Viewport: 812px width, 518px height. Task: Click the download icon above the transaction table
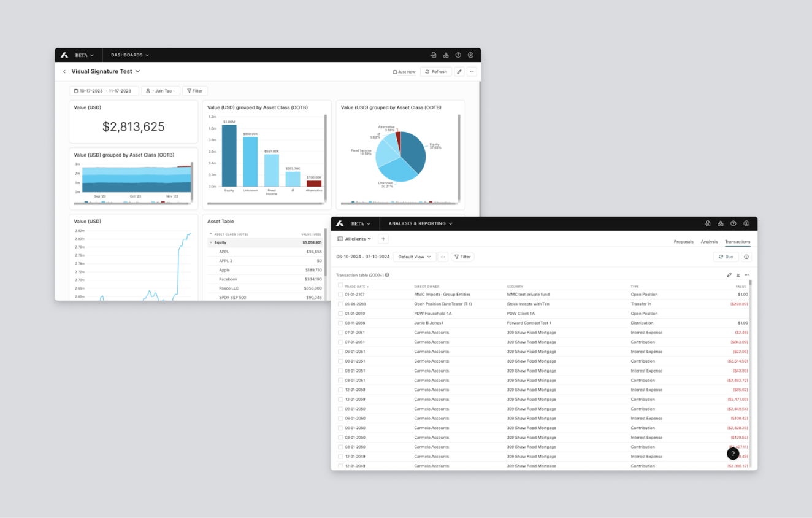point(738,275)
